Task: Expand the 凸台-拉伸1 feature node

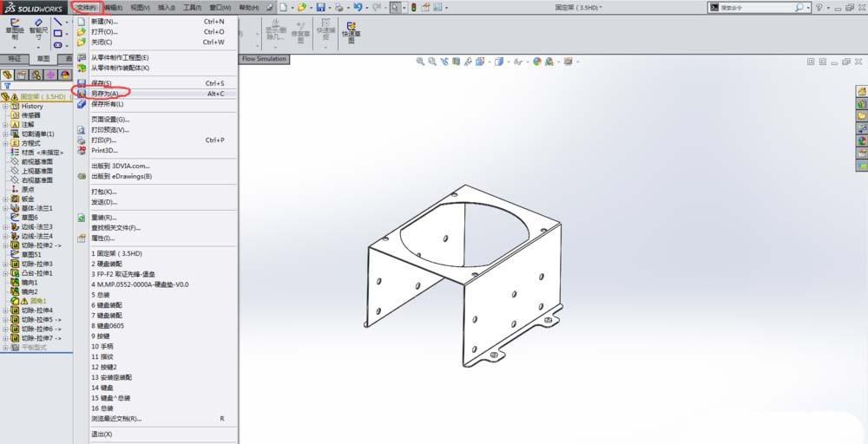Action: click(x=5, y=273)
